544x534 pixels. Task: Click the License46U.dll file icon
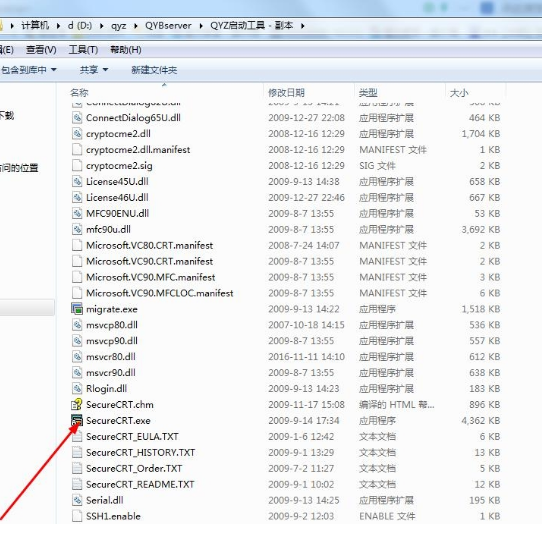tap(77, 197)
